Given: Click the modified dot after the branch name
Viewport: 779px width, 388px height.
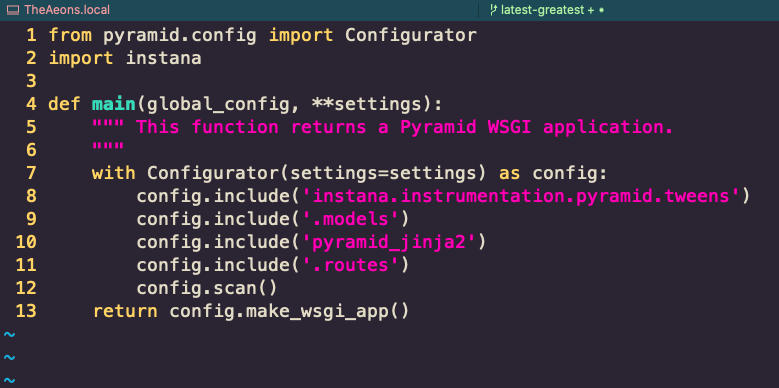Looking at the screenshot, I should point(601,10).
